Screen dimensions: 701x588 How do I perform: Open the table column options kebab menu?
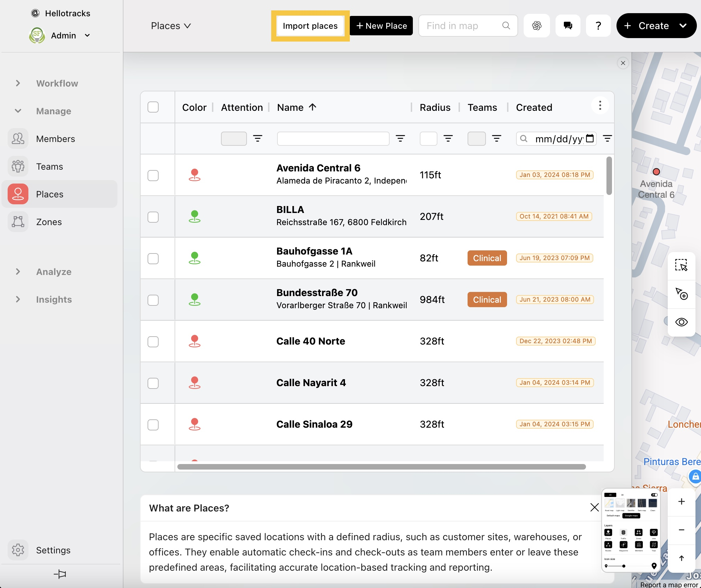pyautogui.click(x=600, y=106)
